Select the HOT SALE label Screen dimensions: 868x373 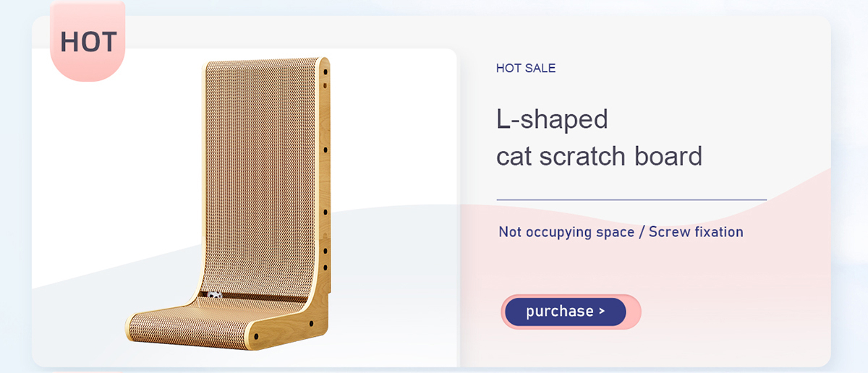(526, 69)
